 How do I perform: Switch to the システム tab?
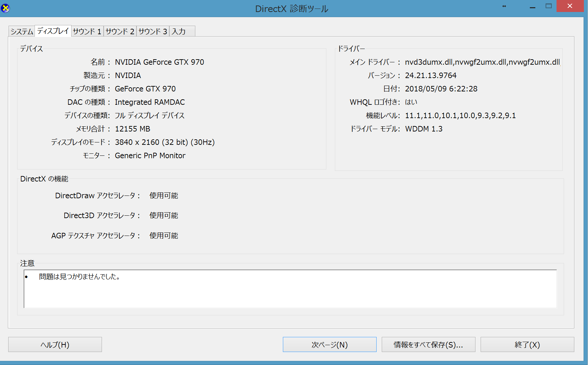[22, 32]
